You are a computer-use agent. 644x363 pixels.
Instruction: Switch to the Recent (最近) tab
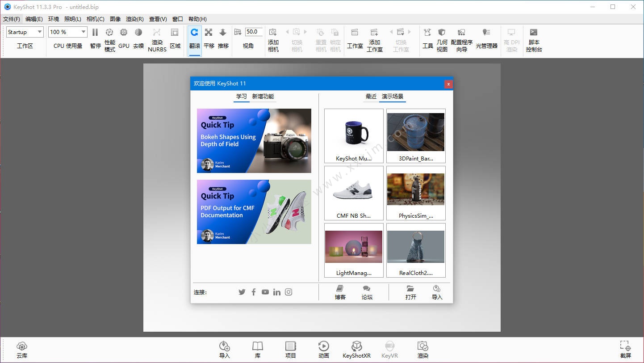tap(371, 97)
